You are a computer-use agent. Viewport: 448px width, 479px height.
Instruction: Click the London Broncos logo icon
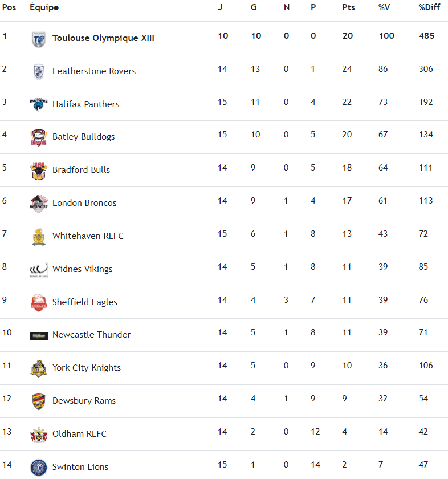(x=39, y=203)
